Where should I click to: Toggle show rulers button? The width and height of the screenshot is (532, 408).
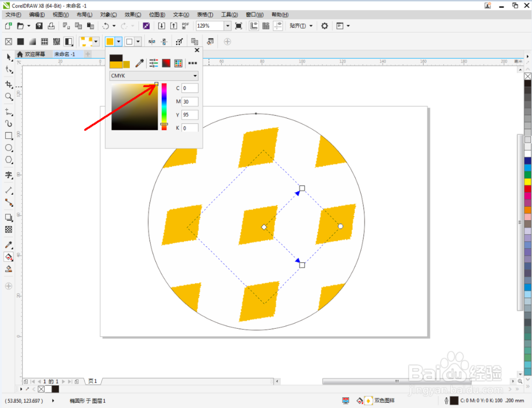[254, 26]
